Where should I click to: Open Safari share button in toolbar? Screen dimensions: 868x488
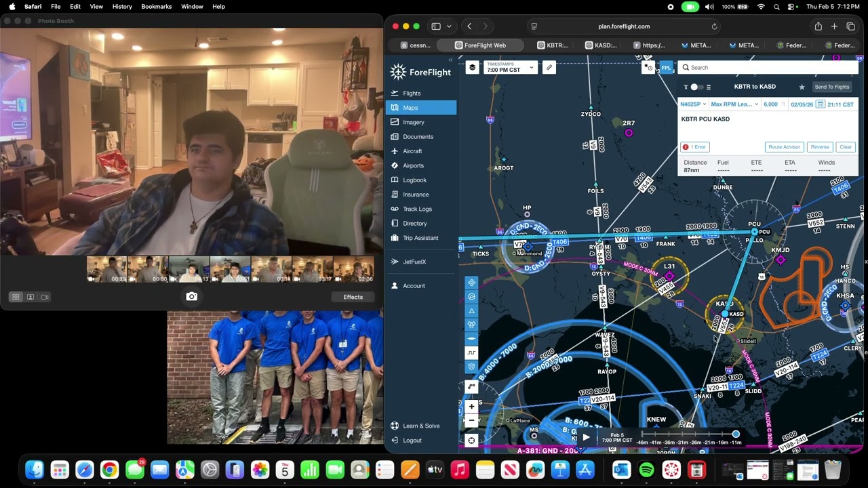(x=818, y=26)
